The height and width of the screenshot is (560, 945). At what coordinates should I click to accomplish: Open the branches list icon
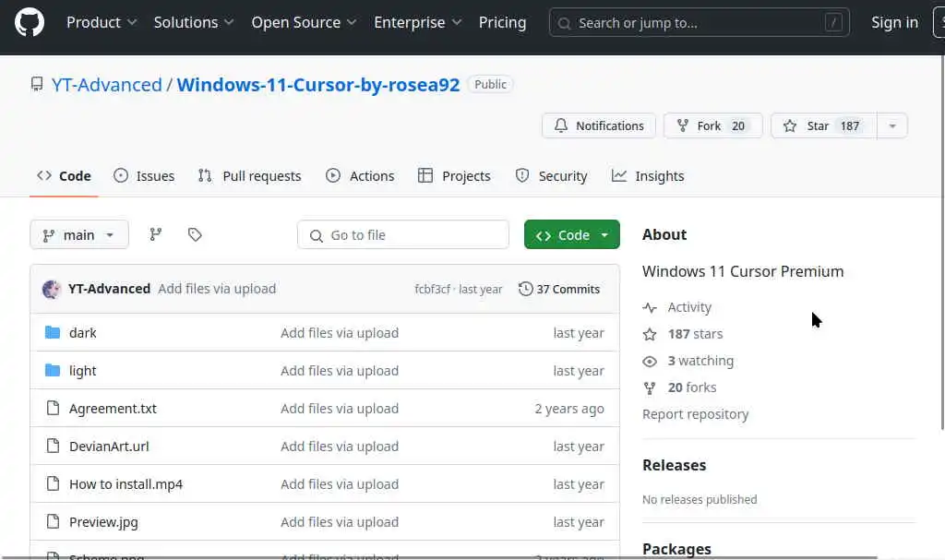155,234
